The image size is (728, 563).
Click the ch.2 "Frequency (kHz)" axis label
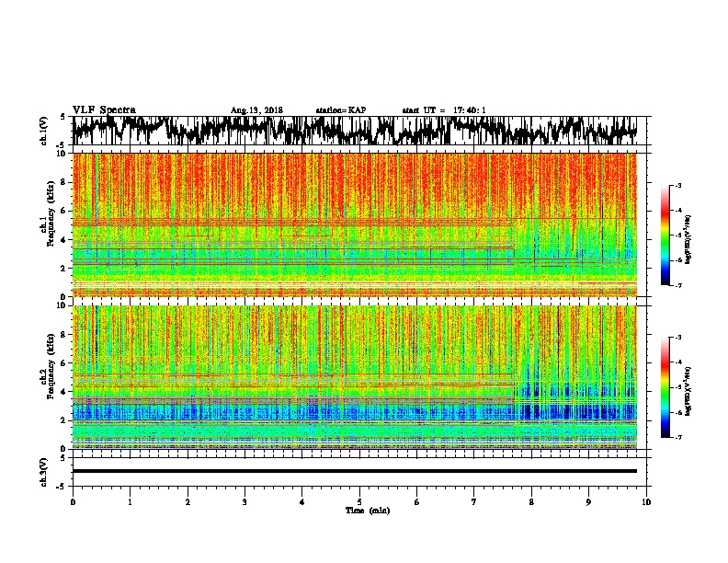(51, 365)
